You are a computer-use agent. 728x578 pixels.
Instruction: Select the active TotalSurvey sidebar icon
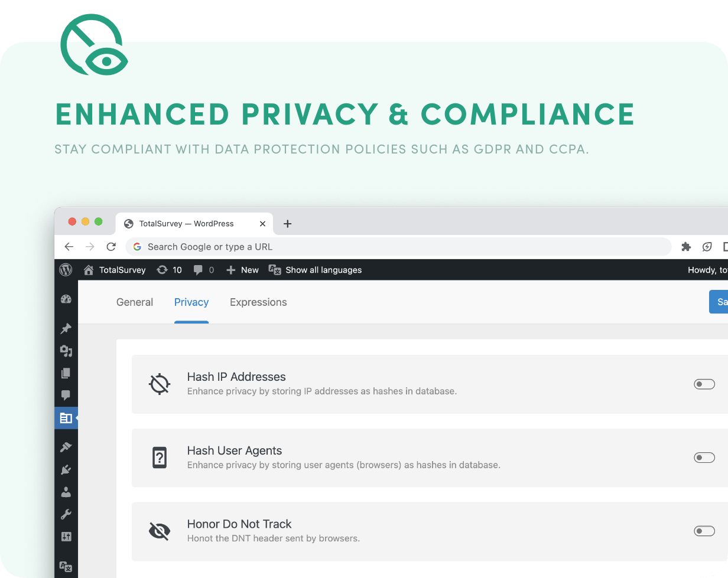tap(66, 418)
